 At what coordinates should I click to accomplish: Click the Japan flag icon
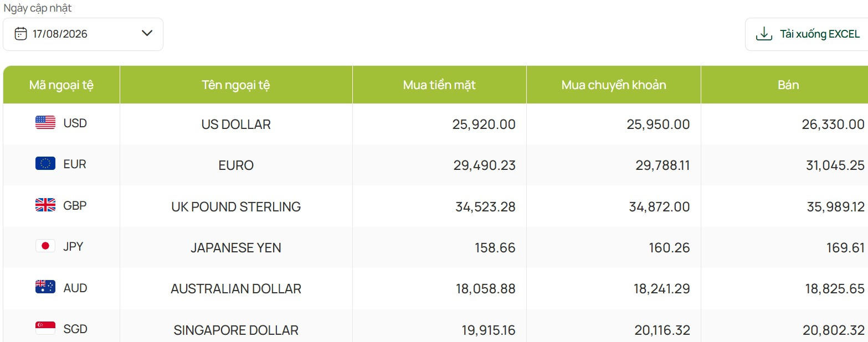[45, 246]
